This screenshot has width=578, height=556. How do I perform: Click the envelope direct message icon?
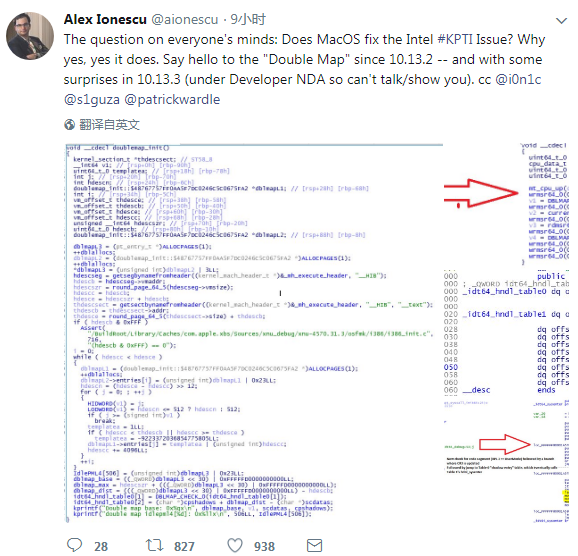point(314,545)
